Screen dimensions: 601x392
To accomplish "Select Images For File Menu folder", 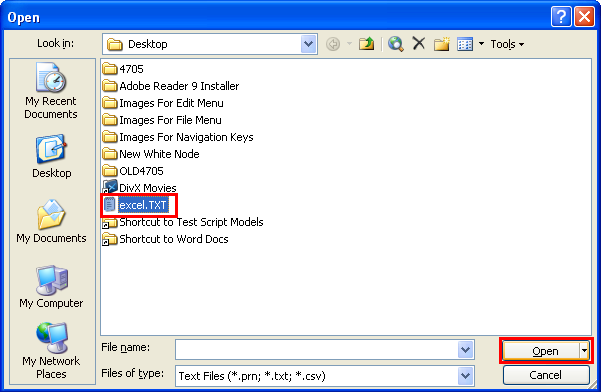I will click(x=162, y=120).
